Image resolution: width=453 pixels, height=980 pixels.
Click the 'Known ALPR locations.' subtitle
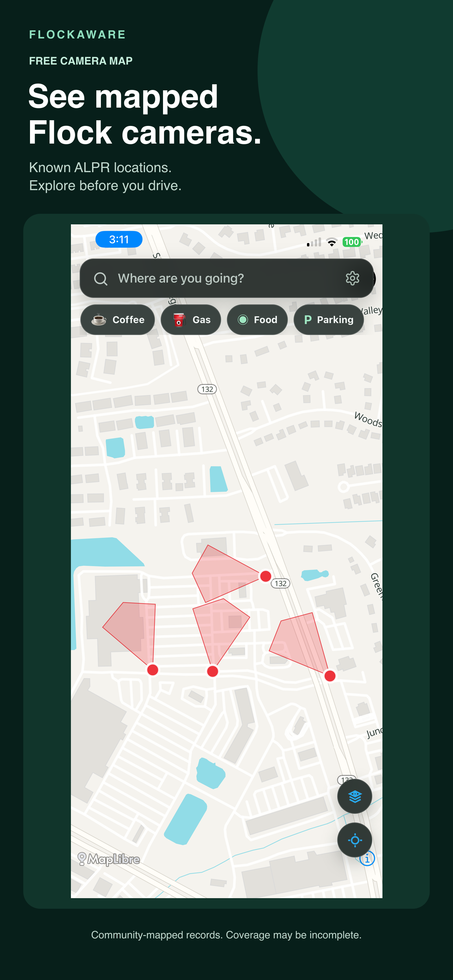click(101, 168)
